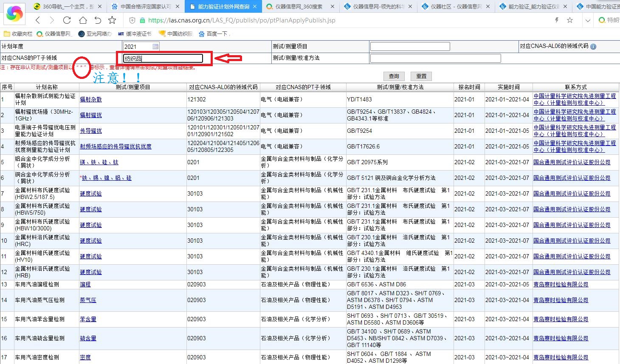Screen dimensions: 620x364
Task: Reload the page with the refresh icon
Action: tap(67, 20)
